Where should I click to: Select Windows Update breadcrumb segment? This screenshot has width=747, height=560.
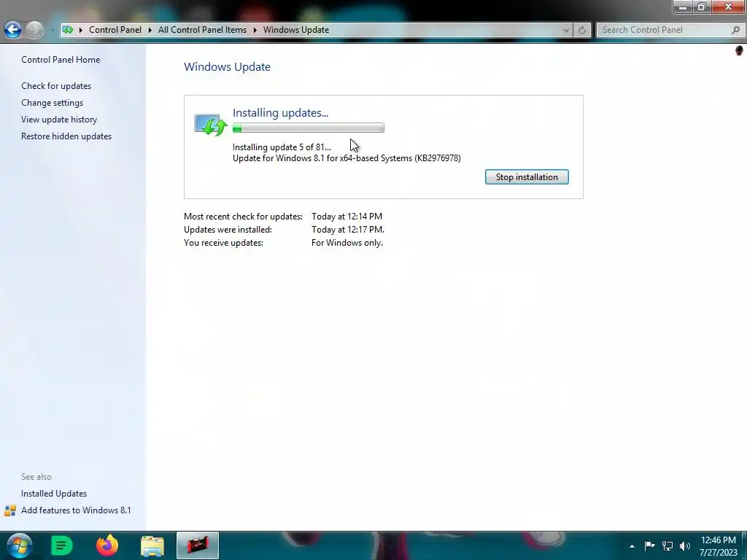[296, 29]
